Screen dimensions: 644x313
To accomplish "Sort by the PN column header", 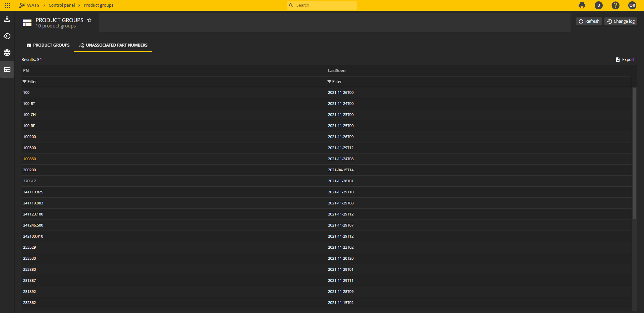I will 26,71.
